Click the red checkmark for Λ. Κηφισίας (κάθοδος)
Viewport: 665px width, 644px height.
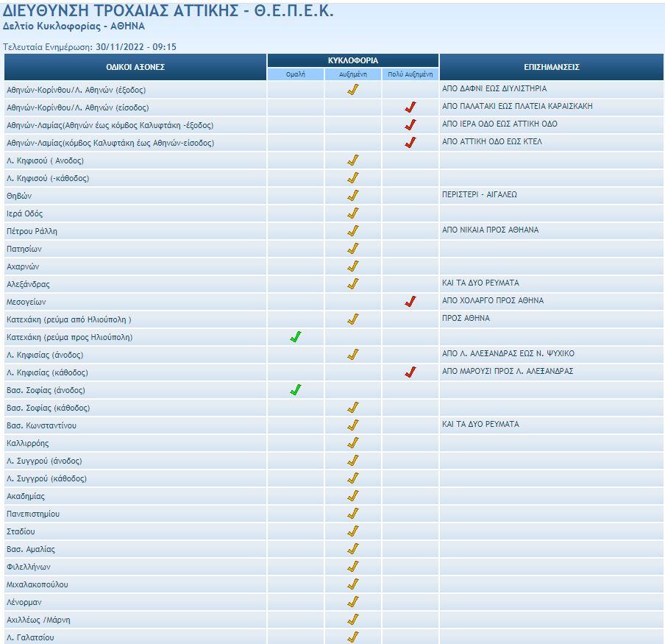[x=410, y=372]
